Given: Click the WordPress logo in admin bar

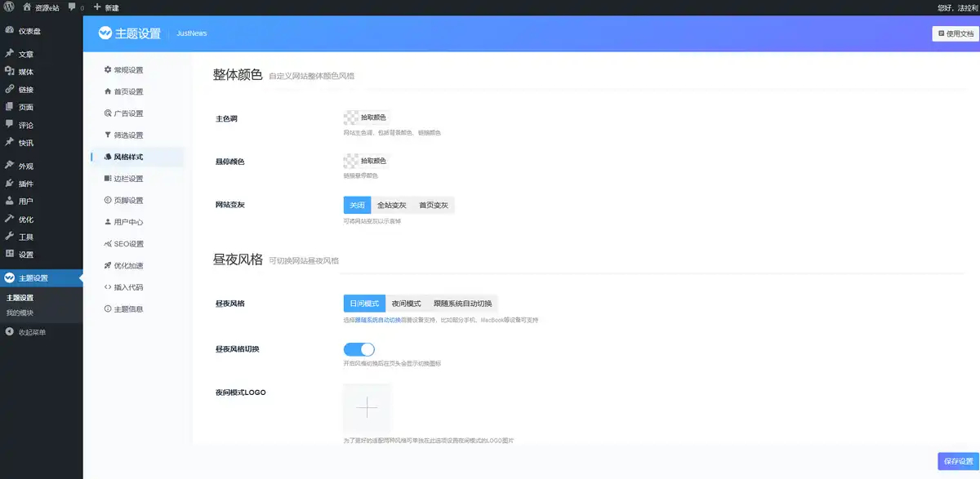Looking at the screenshot, I should pos(8,7).
